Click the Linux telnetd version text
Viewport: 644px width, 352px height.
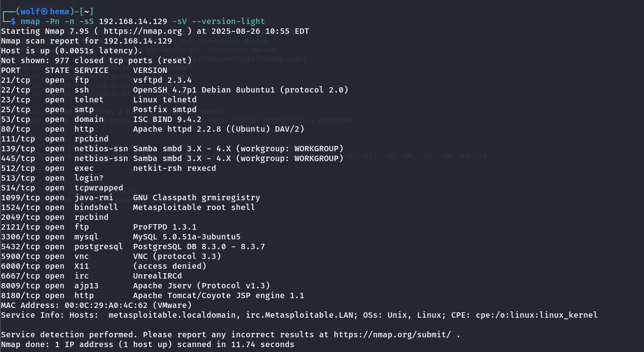[164, 100]
